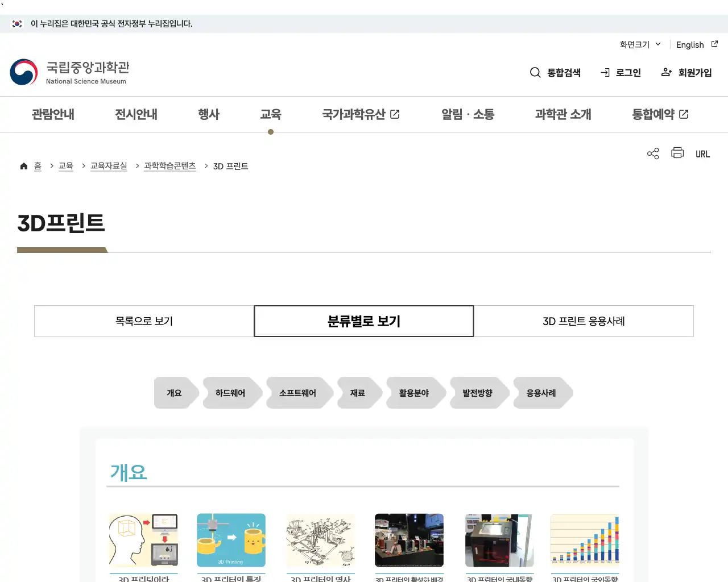Screen dimensions: 728x582
Task: Click the share icon above the breadcrumb
Action: point(652,153)
